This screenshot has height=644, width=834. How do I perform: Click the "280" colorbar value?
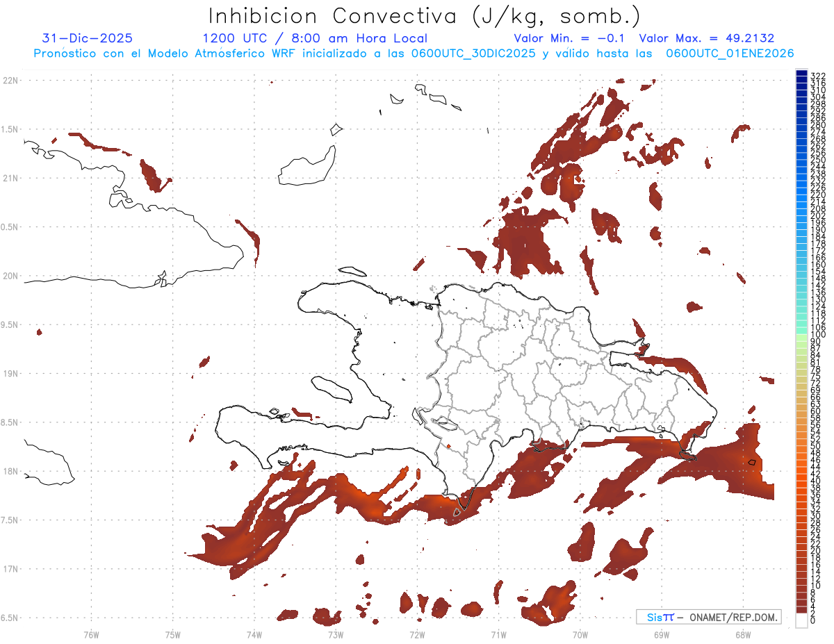tap(817, 124)
